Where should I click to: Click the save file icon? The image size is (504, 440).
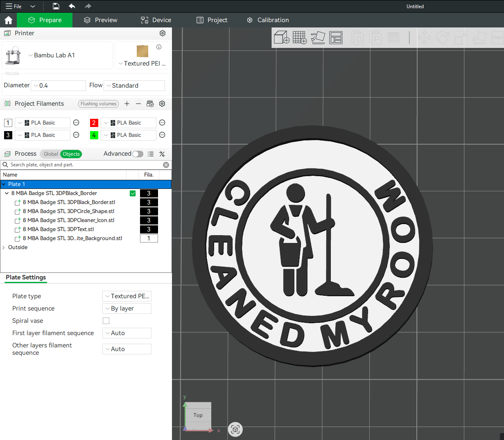(x=56, y=6)
